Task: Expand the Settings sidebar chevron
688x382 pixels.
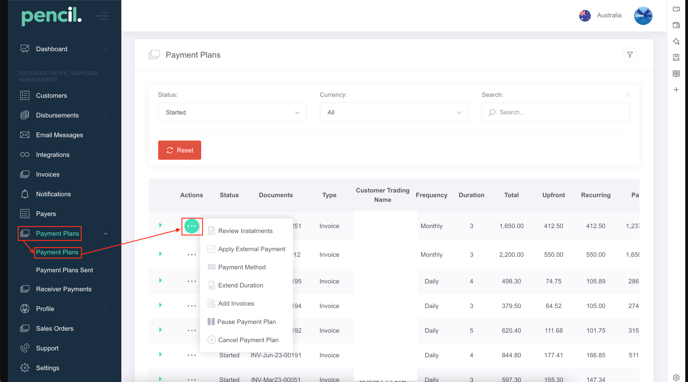Action: (106, 368)
